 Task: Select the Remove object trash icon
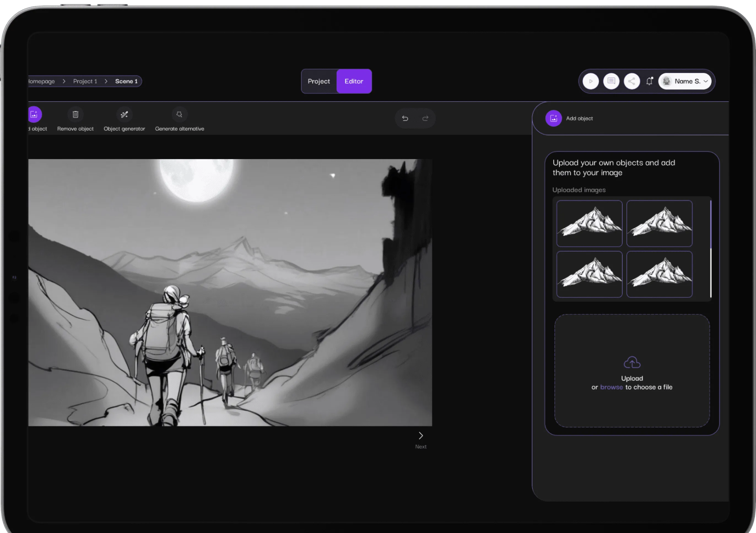[x=75, y=115]
